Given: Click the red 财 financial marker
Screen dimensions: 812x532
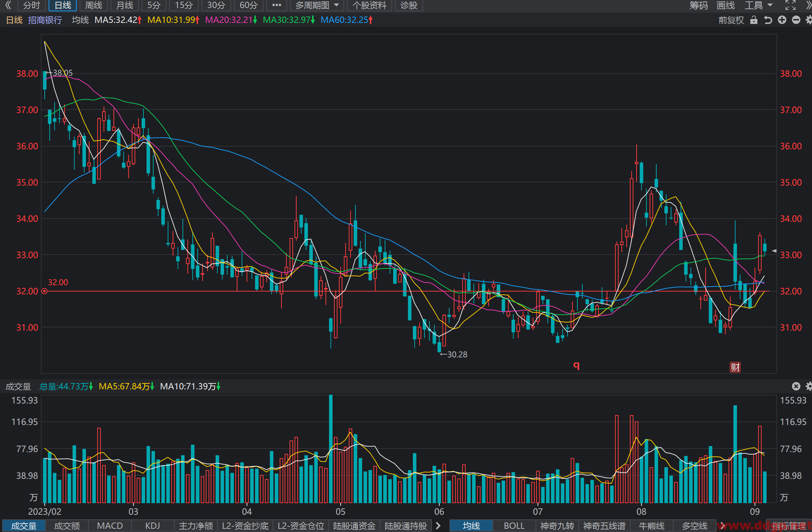Looking at the screenshot, I should point(735,367).
